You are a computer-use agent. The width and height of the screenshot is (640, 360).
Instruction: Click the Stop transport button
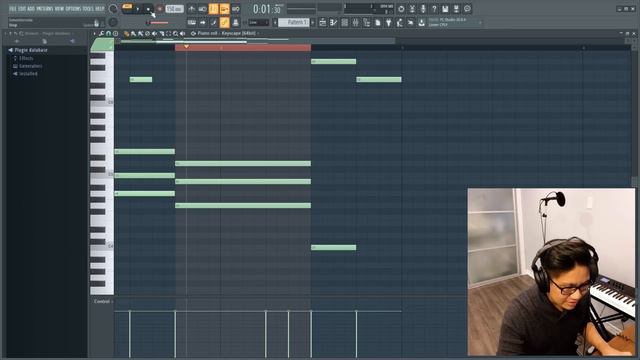tap(148, 9)
